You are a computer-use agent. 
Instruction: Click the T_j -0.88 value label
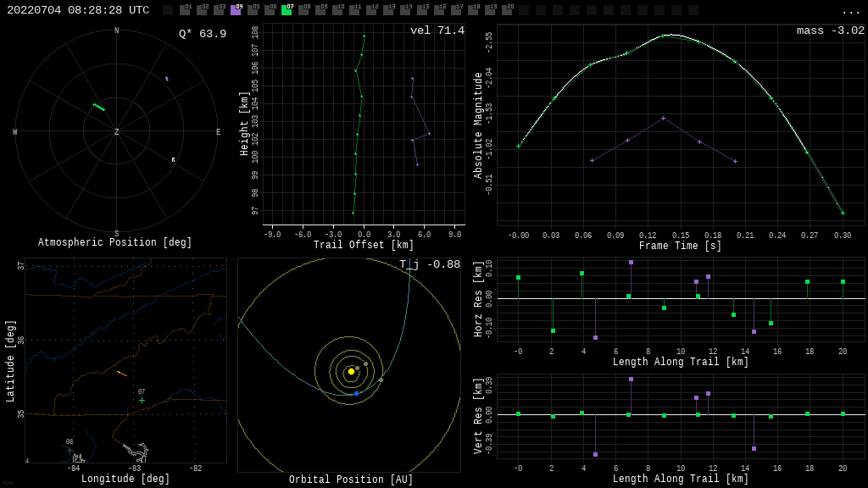tap(430, 264)
